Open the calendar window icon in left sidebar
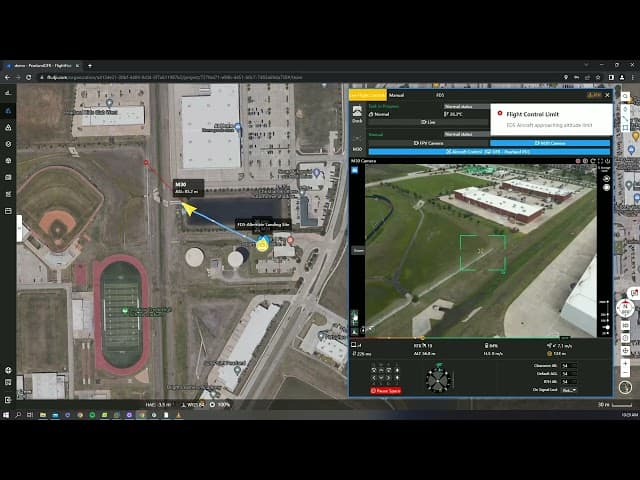Screen dimensions: 640x480 (x=8, y=211)
